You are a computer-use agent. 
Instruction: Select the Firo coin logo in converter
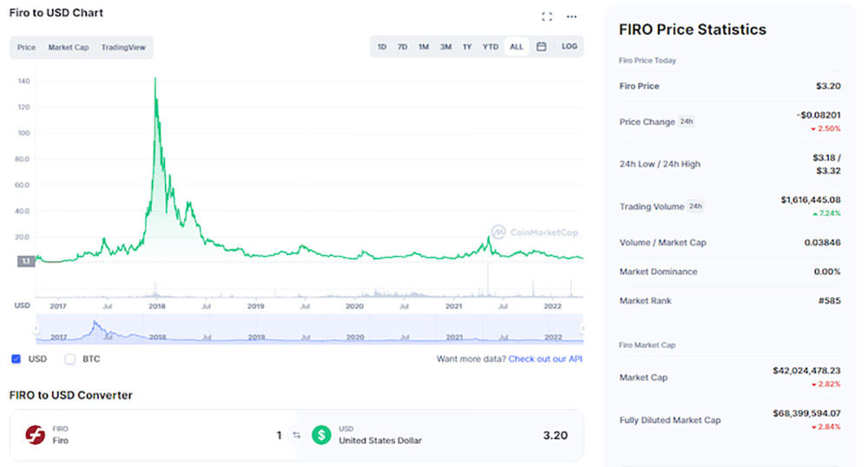tap(36, 435)
